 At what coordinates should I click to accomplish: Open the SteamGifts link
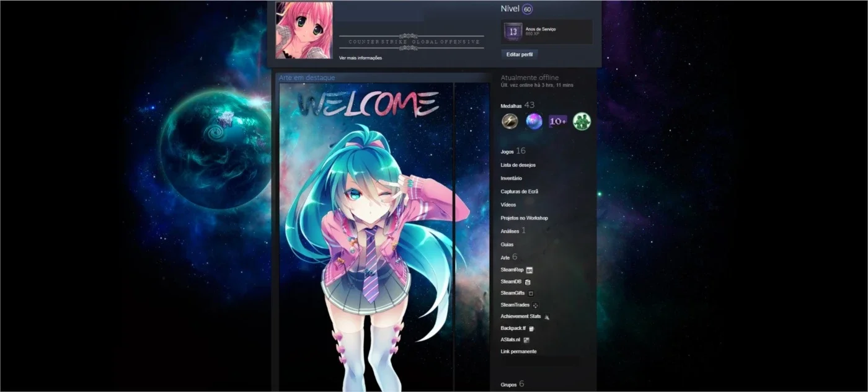(x=513, y=293)
